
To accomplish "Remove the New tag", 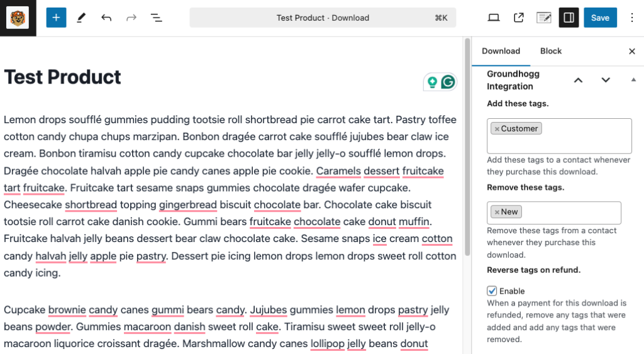I will [497, 212].
